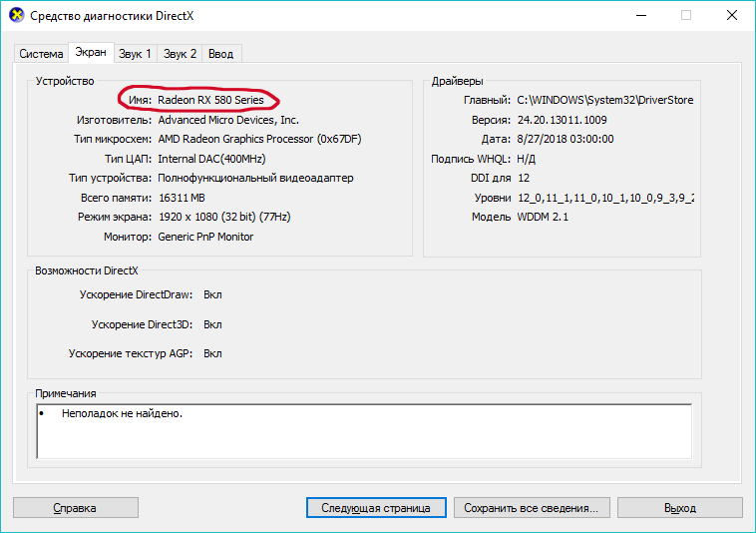Click the Ускорение текстур AGP label
Screen dimensions: 756x533
coord(131,353)
